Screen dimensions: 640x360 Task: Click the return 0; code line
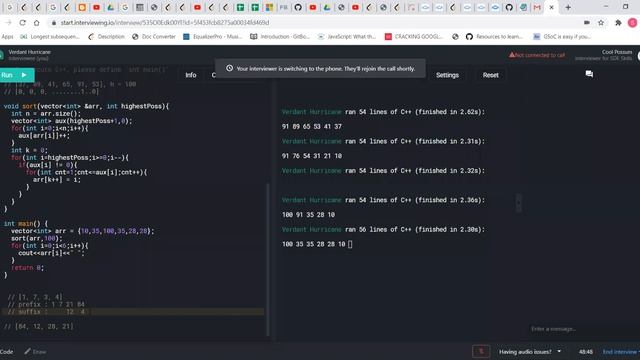click(27, 268)
